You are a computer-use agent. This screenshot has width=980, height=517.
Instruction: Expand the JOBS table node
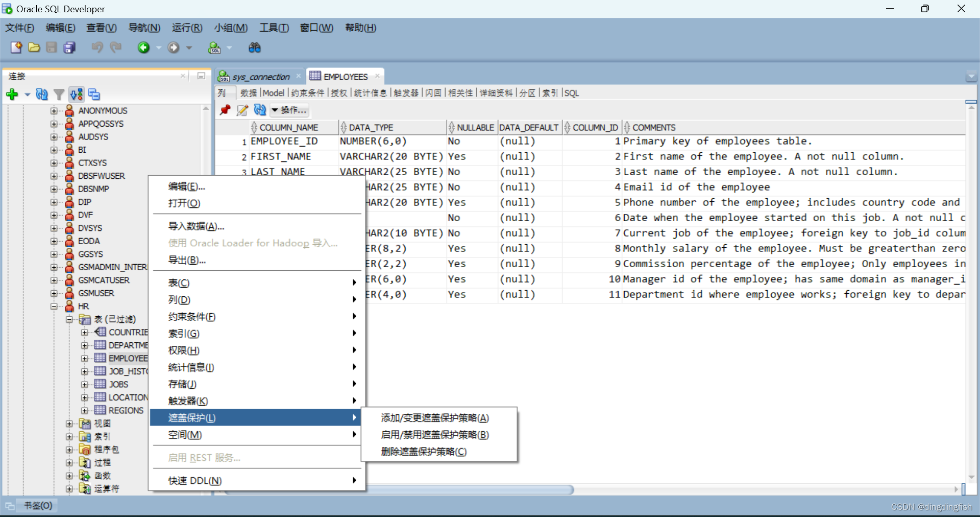[x=85, y=384]
